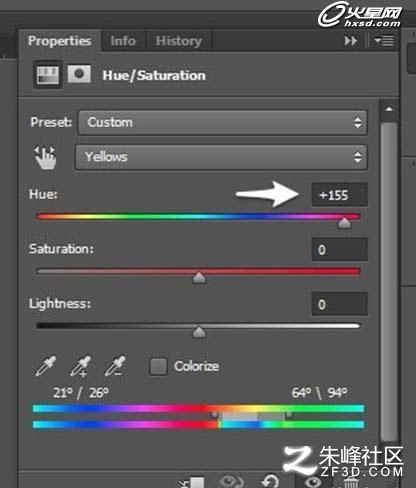The height and width of the screenshot is (488, 416).
Task: Collapse panels with the double-arrow icon
Action: pyautogui.click(x=351, y=41)
